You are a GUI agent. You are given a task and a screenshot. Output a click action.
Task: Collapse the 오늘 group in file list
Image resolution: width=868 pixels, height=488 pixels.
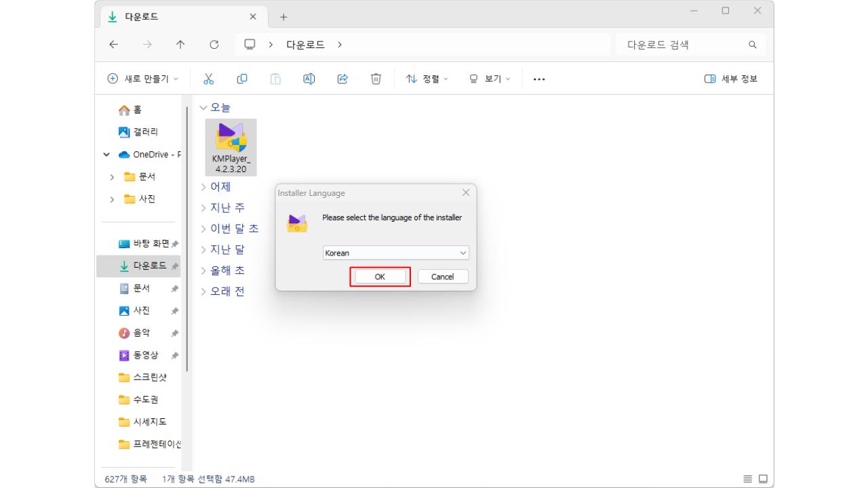(x=203, y=106)
